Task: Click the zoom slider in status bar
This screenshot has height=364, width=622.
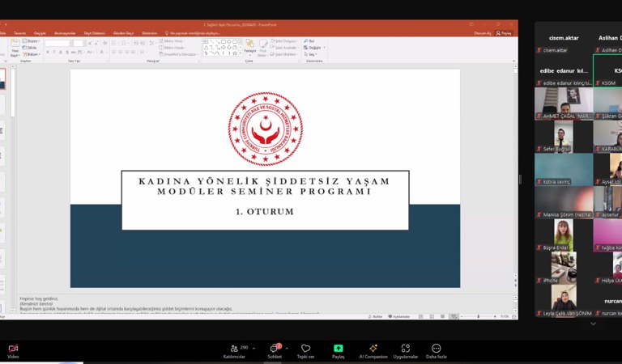Action: (x=479, y=316)
